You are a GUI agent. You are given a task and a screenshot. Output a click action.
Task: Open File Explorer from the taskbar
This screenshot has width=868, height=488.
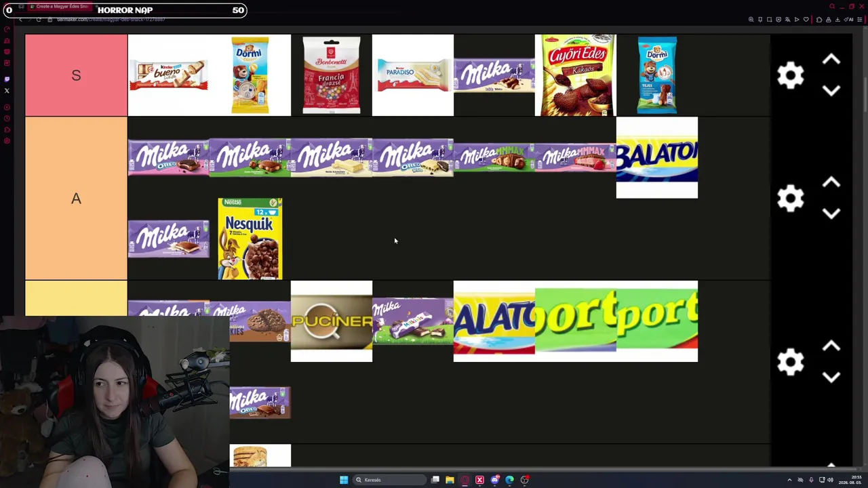point(450,480)
